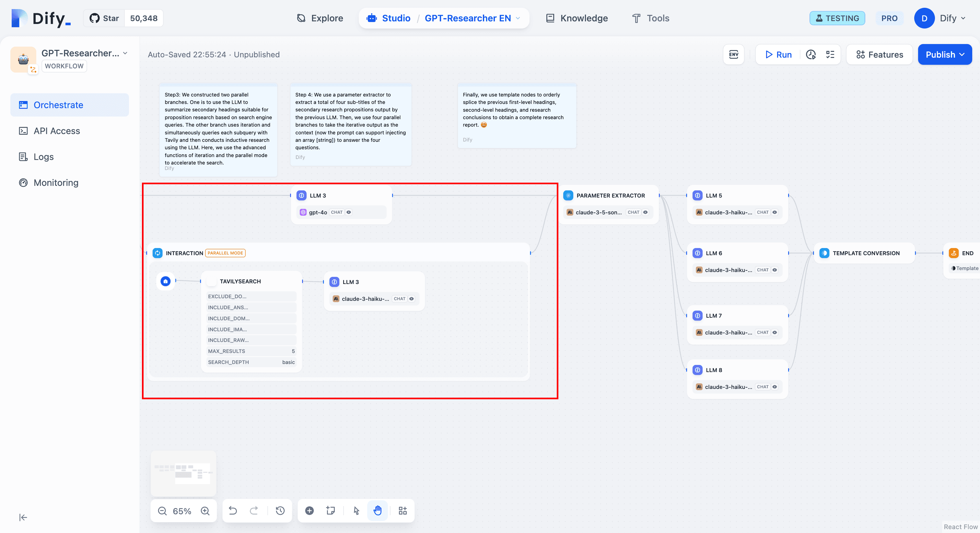The height and width of the screenshot is (533, 980).
Task: Click the organize nodes layout icon
Action: 402,511
